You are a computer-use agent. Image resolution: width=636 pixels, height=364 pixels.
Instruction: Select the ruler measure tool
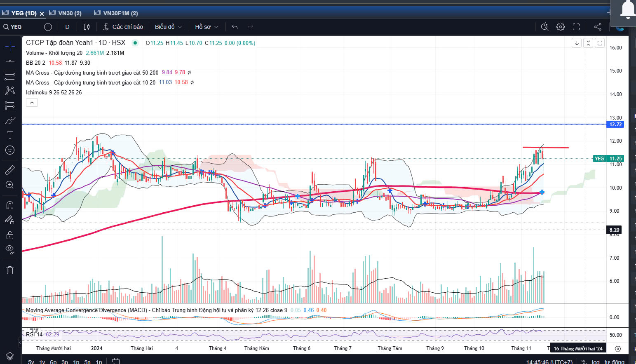tap(10, 169)
